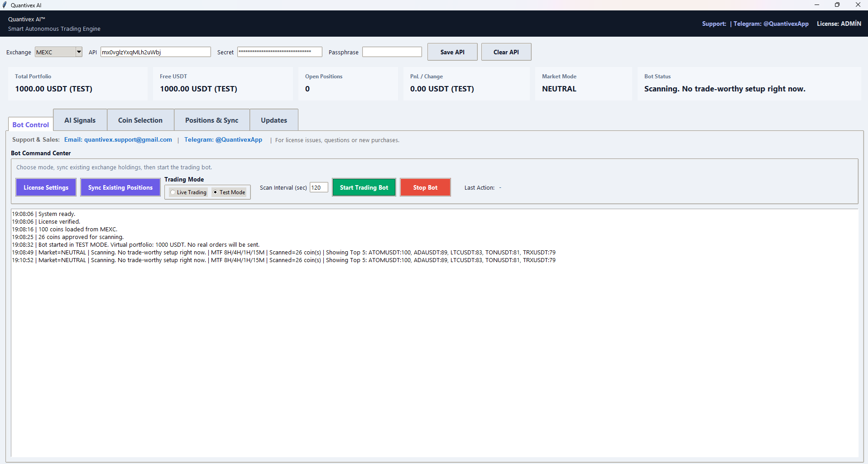Open the AI Signals tab
The image size is (868, 464).
(80, 120)
